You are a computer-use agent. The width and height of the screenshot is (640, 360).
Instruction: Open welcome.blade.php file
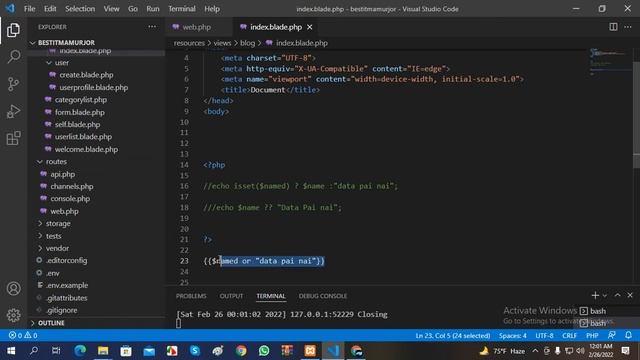86,149
